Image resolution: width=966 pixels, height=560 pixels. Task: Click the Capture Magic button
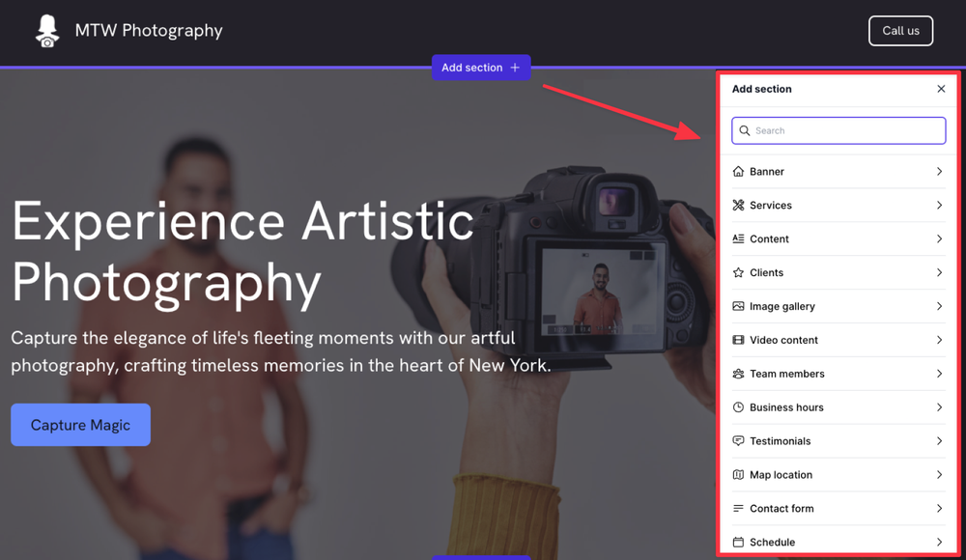[x=80, y=425]
